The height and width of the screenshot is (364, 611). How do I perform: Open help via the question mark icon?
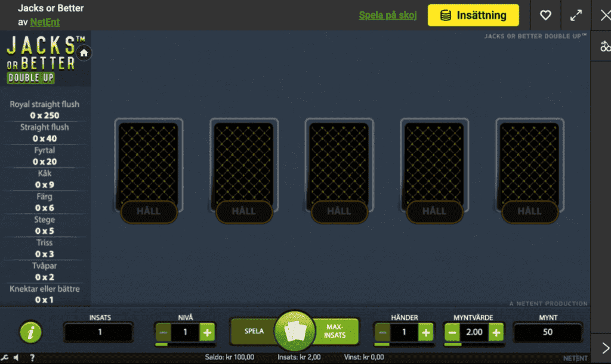tap(32, 358)
